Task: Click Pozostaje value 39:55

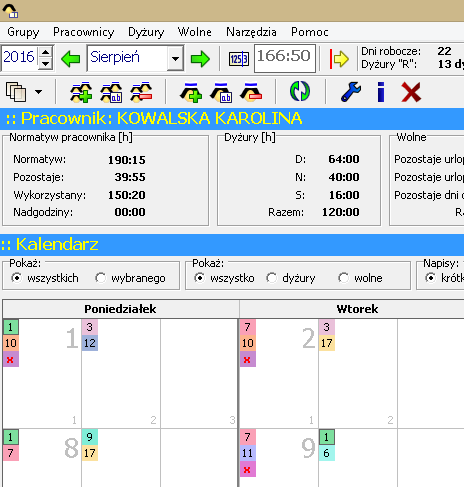Action: coord(130,177)
